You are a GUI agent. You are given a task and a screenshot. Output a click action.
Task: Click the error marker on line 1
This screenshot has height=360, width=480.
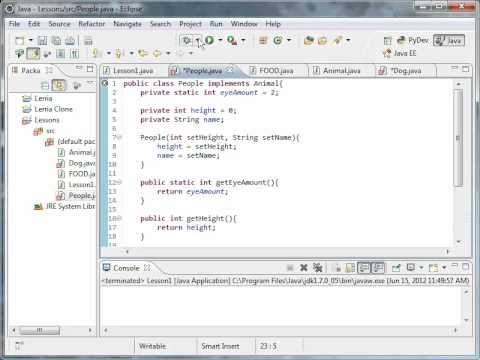point(104,83)
